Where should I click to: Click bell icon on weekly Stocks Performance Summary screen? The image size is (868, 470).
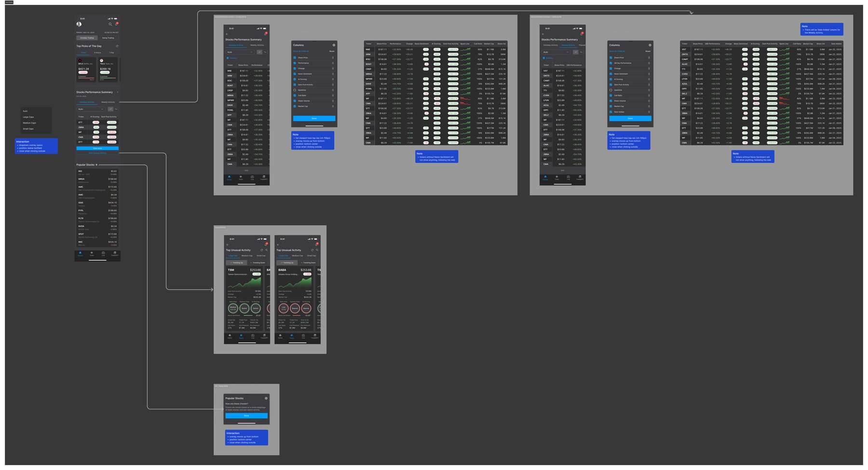582,33
